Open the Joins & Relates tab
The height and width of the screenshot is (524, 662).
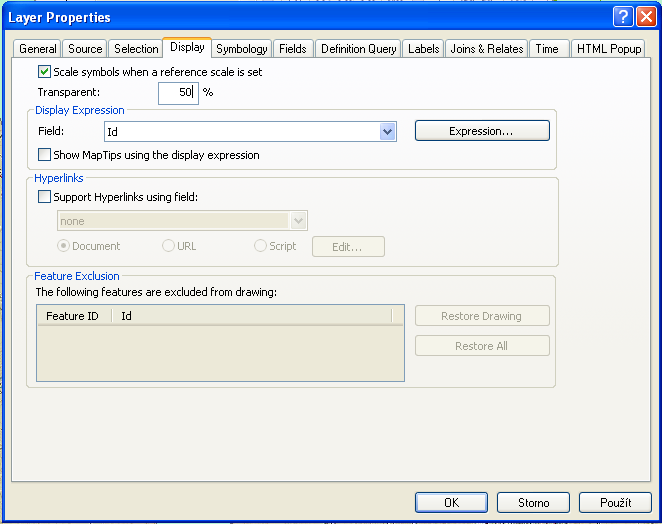tap(487, 49)
